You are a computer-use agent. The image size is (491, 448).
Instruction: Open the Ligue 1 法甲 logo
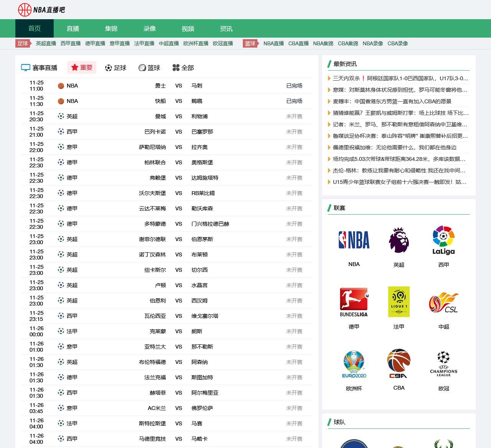[399, 302]
